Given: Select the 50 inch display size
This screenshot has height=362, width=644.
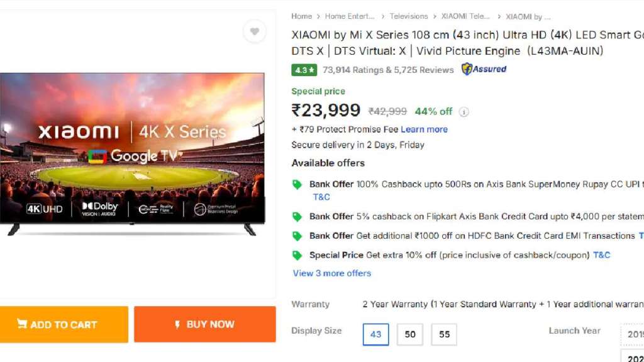Looking at the screenshot, I should click(x=410, y=334).
